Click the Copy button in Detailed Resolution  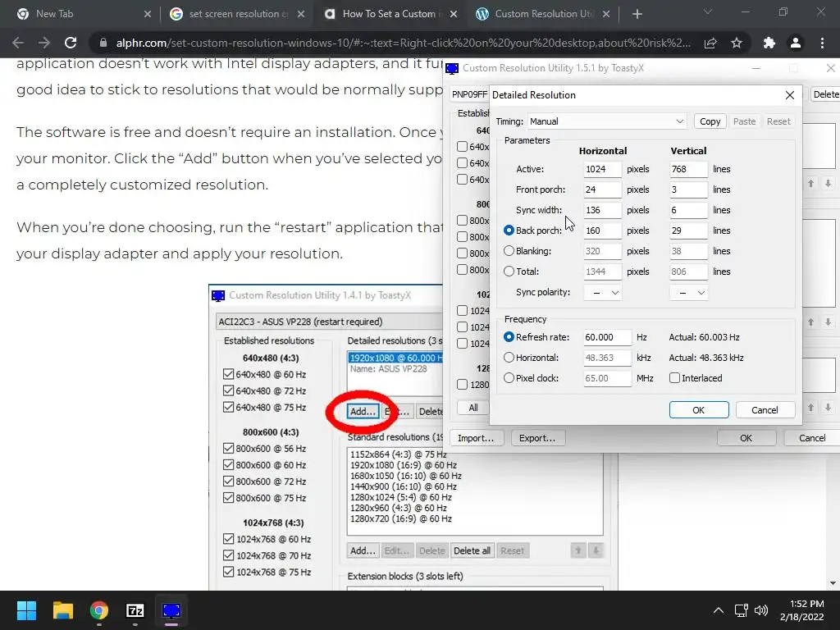[710, 121]
